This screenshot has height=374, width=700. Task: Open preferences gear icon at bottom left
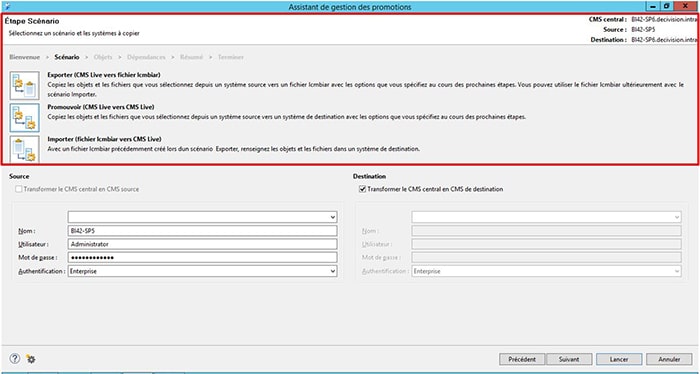[31, 359]
